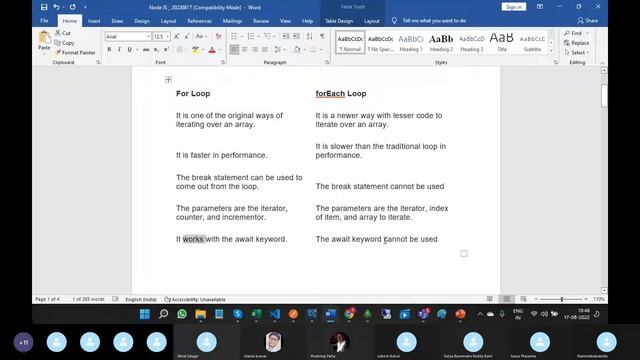Toggle paragraph marks display

point(322,36)
